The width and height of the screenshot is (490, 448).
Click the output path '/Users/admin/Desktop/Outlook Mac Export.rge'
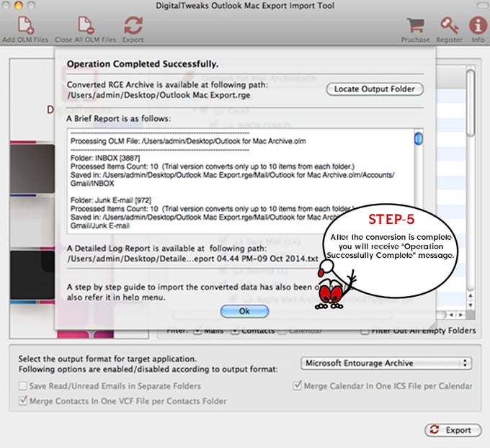pos(159,95)
